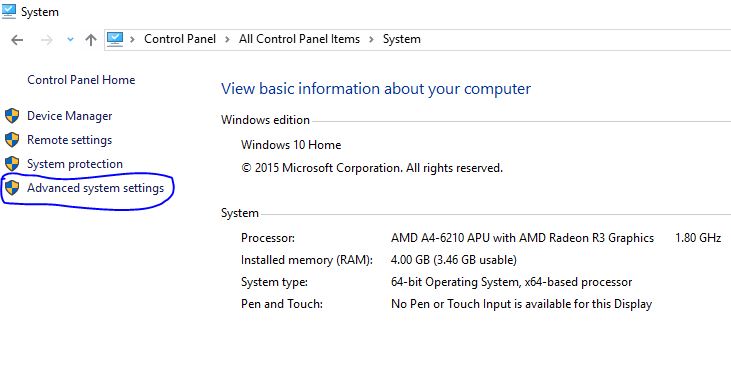Click the 'Installed memory (RAM):' label
Screen dimensions: 731x370
307,260
